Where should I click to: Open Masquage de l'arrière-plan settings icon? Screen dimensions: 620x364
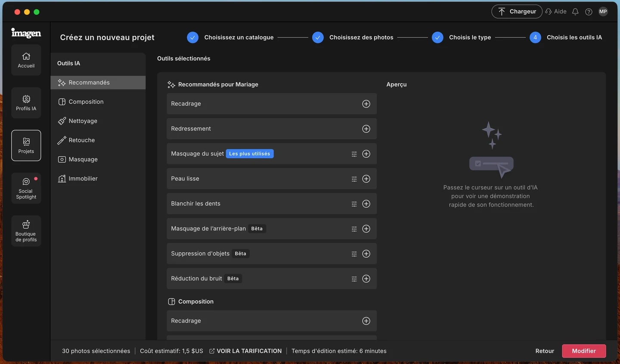(354, 228)
